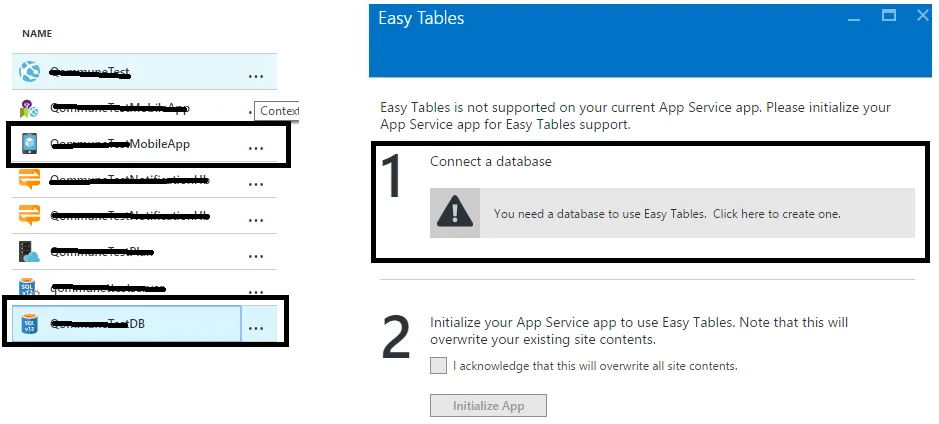Select the TestDB SQL database icon
Viewport: 939px width, 424px height.
coord(29,324)
